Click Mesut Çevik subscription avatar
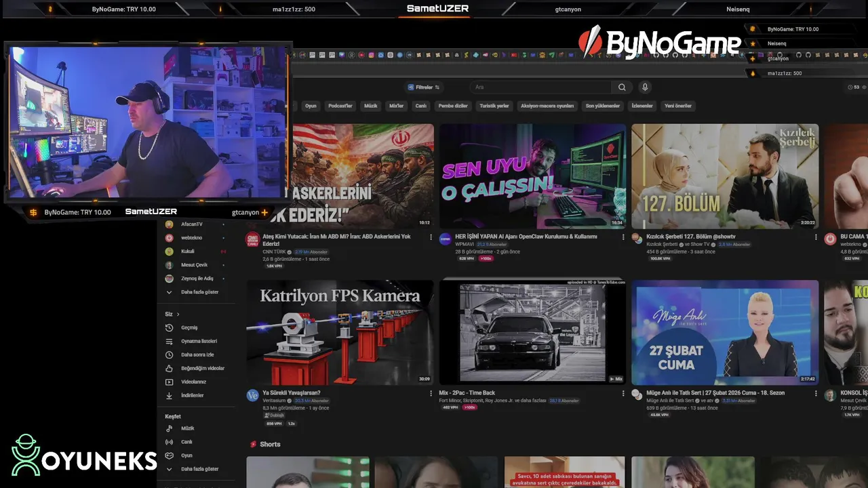Viewport: 868px width, 488px height. tap(170, 265)
